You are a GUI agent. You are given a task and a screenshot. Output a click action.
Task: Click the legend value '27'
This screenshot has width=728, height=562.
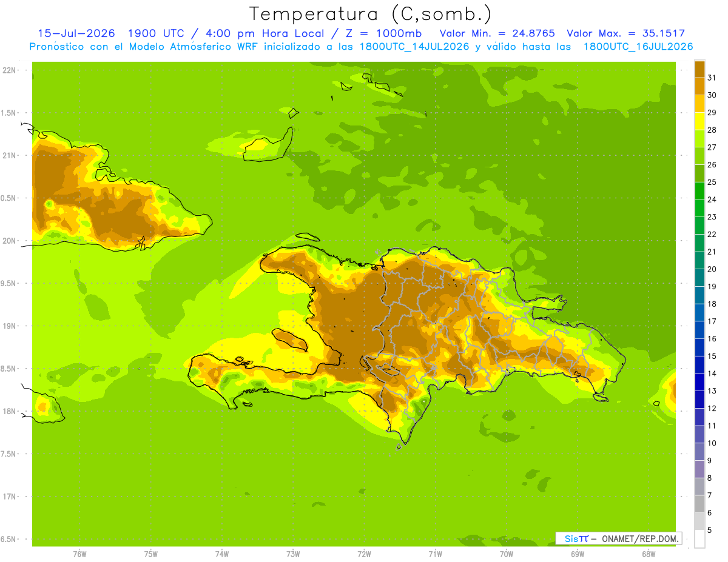(x=712, y=147)
